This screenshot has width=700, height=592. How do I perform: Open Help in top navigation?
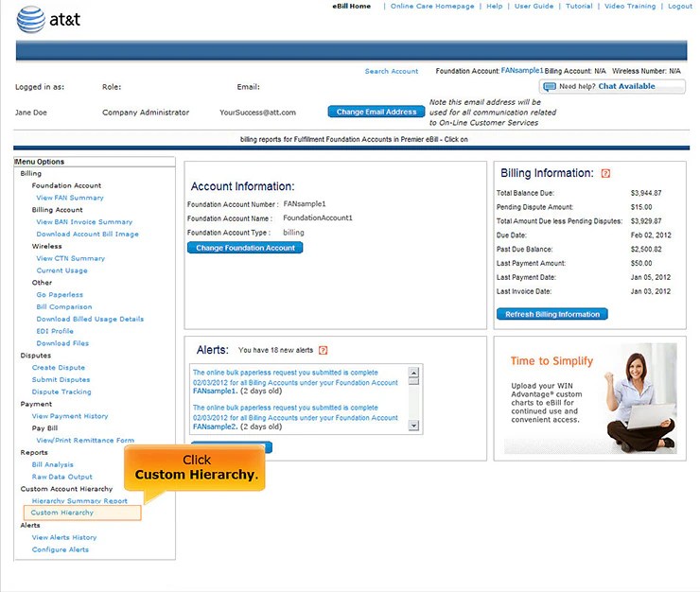[494, 7]
